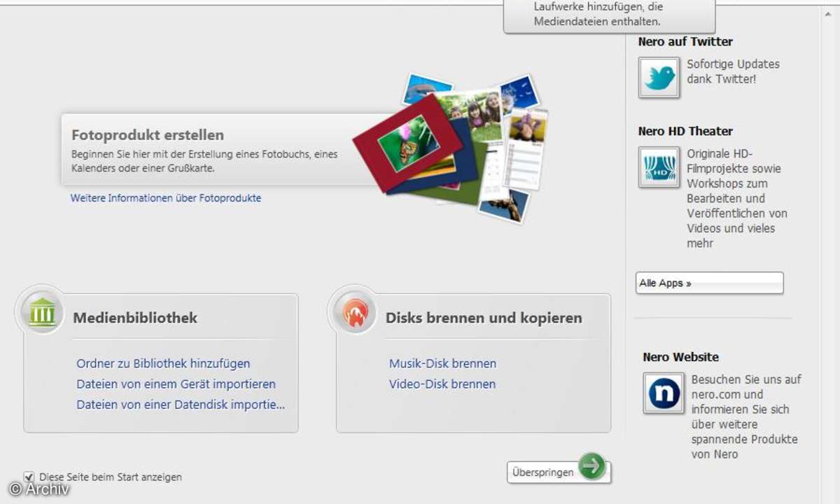The width and height of the screenshot is (840, 504).
Task: Click 'Sofortige Updates dank Twitter!' text
Action: tap(733, 71)
